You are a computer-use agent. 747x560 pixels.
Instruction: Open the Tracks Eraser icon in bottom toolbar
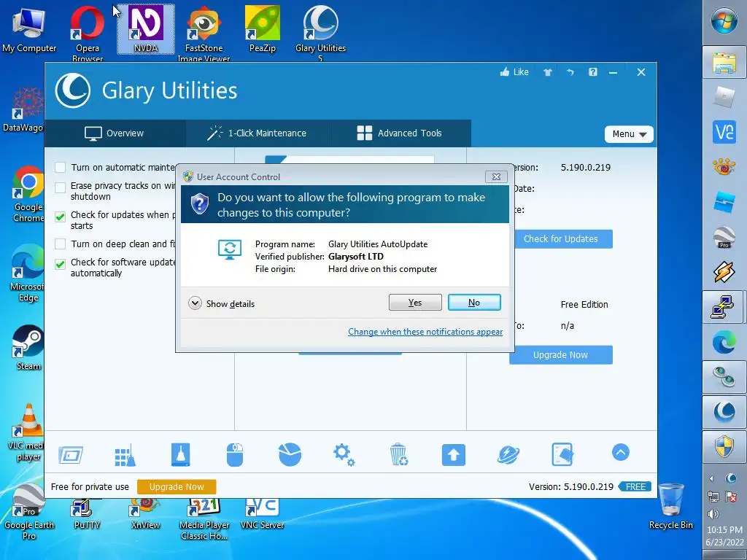pos(562,454)
